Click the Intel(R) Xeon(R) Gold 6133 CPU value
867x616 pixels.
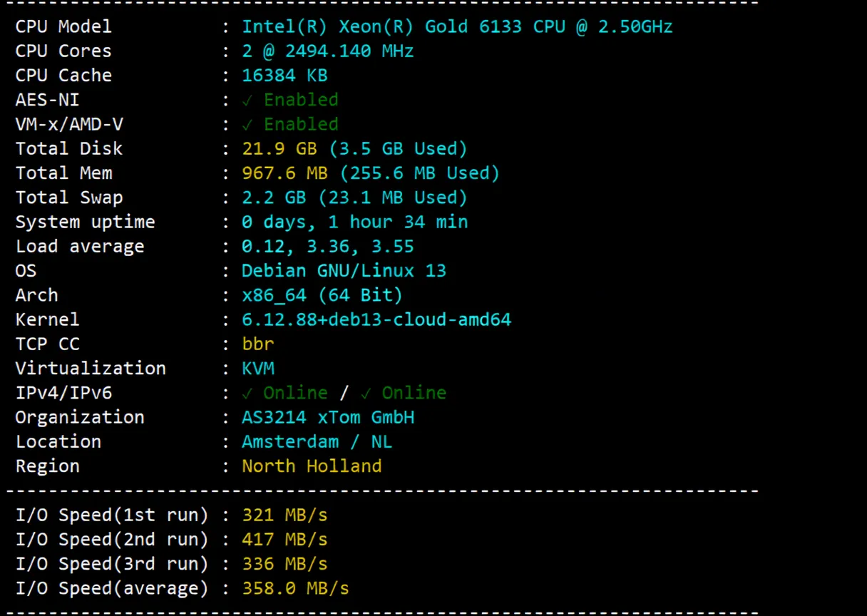(457, 27)
